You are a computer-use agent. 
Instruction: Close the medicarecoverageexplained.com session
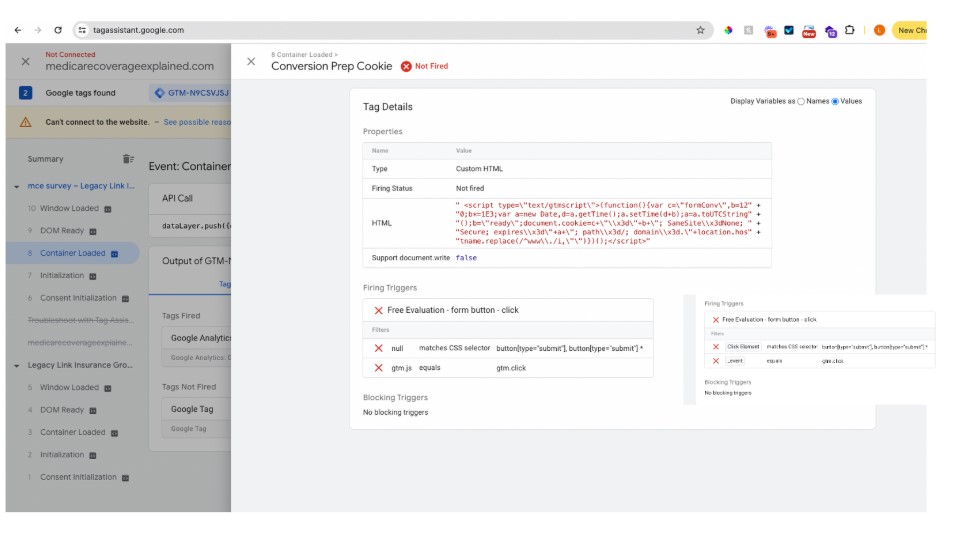(25, 62)
